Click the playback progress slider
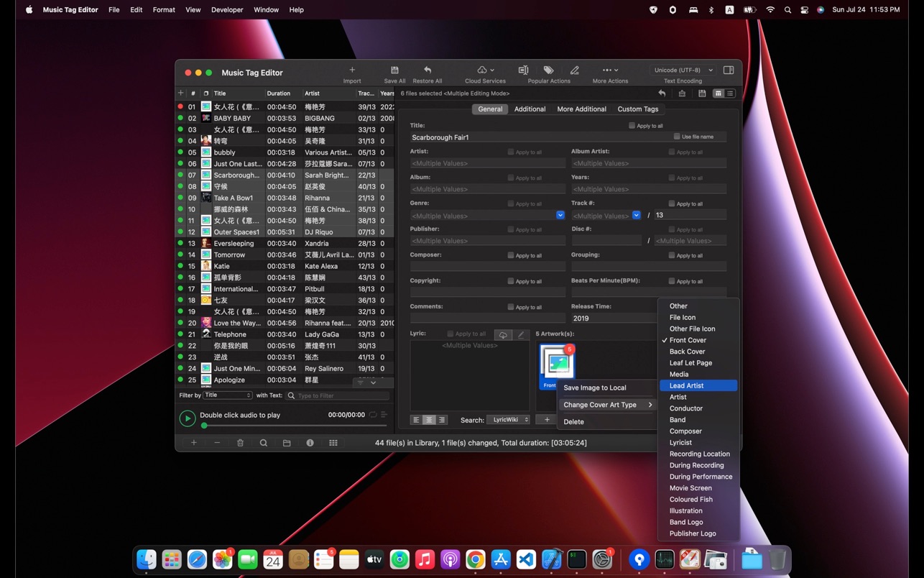The image size is (924, 578). [x=295, y=426]
